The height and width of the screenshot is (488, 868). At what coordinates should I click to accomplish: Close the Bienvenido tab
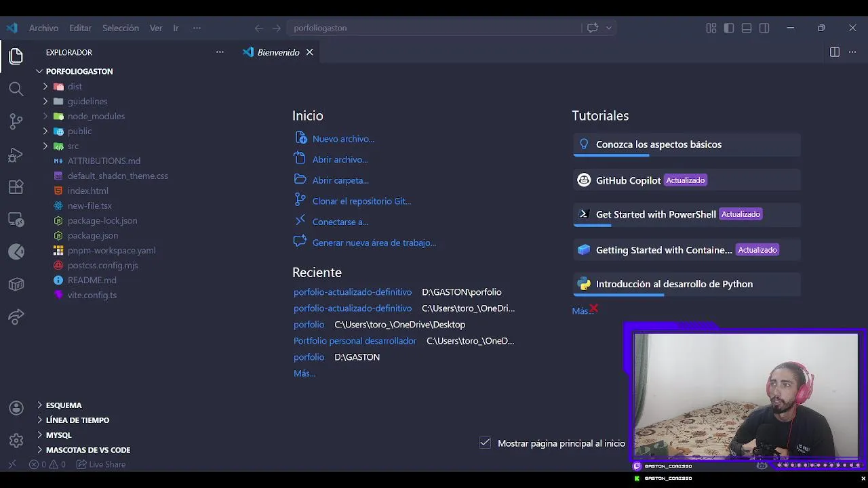[309, 52]
